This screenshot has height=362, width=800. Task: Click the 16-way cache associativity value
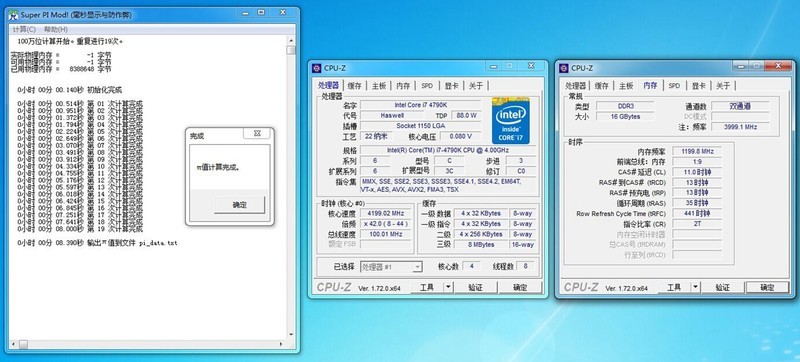pyautogui.click(x=523, y=245)
